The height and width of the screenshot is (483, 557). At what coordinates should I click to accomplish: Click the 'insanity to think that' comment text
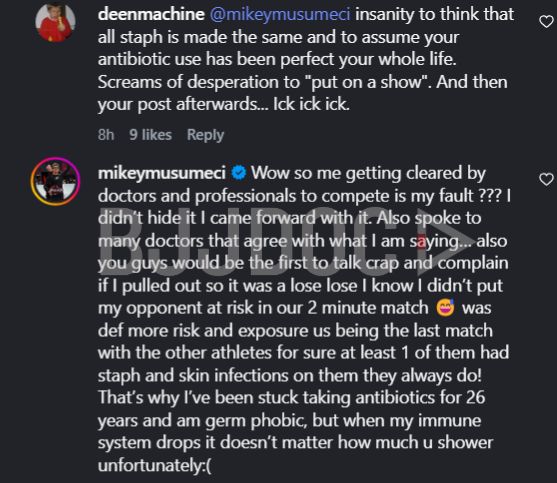(x=434, y=15)
